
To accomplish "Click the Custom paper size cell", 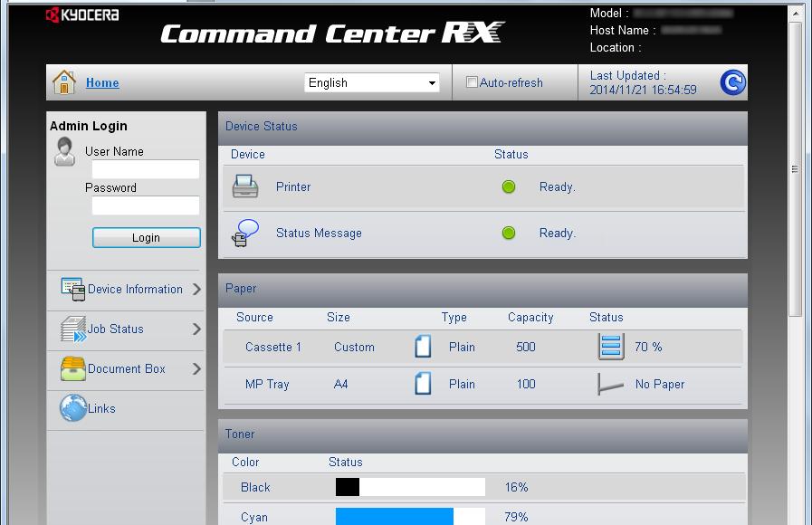I will tap(354, 347).
